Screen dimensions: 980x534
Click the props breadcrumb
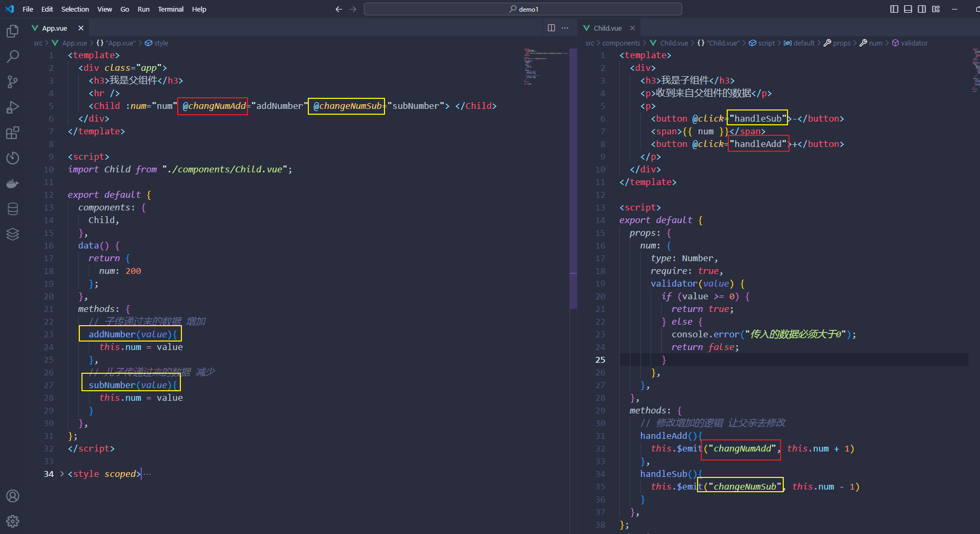(837, 43)
